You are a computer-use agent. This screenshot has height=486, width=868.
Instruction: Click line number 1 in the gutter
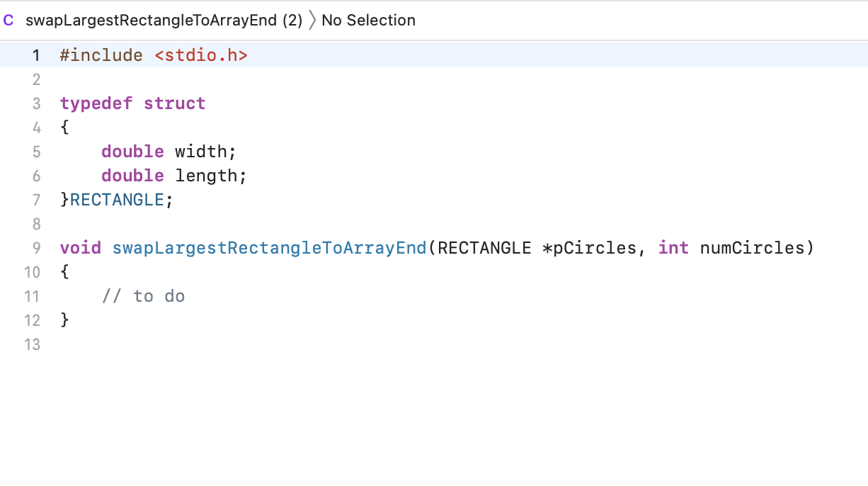coord(36,55)
